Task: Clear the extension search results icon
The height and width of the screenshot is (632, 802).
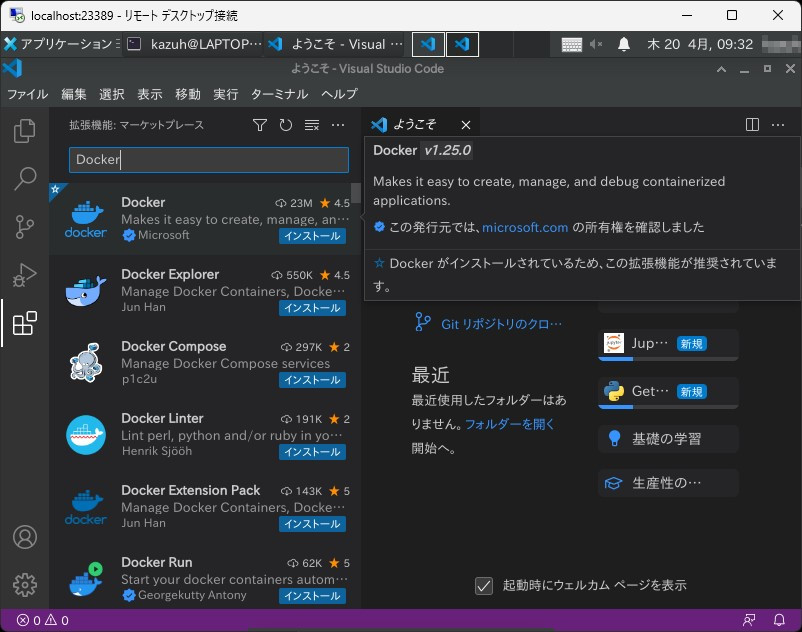Action: click(x=310, y=125)
